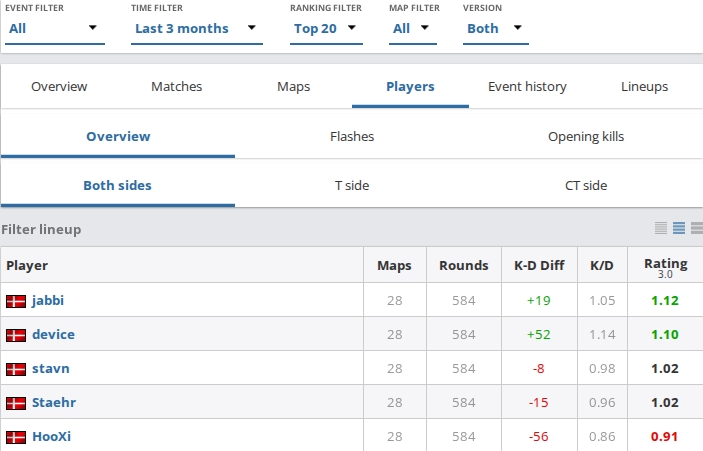Switch to the Flashes sub-tab

(352, 136)
